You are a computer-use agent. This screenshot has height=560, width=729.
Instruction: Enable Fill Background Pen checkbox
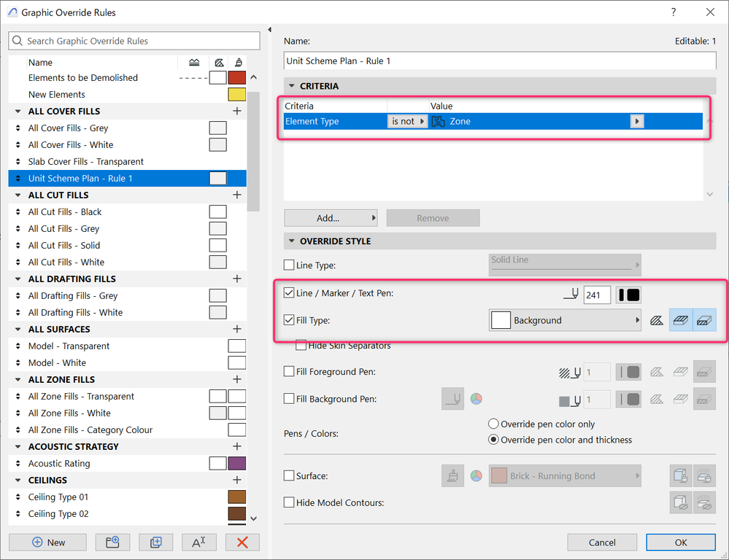(x=289, y=399)
